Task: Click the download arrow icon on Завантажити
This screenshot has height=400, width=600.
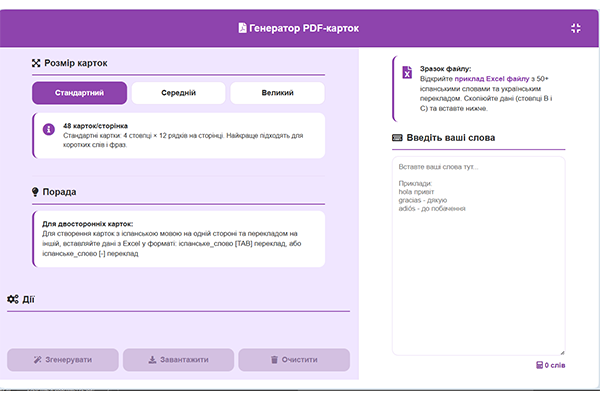Action: (x=152, y=360)
